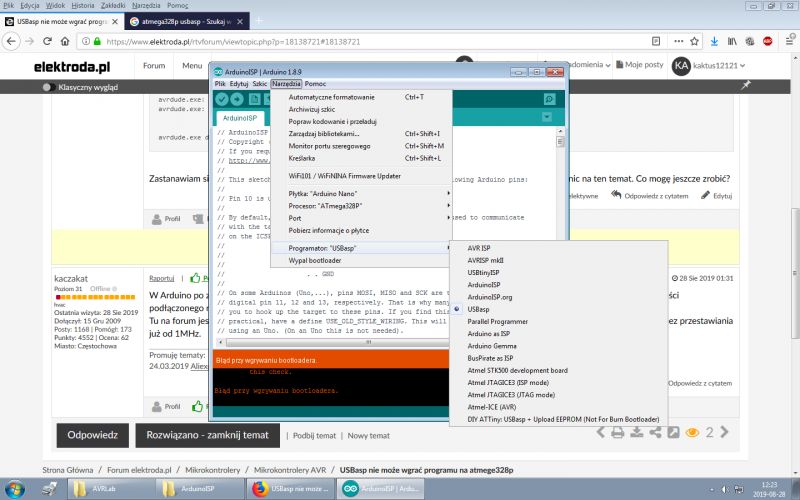
Task: Expand Płytka "Arduino Nano" submenu
Action: pyautogui.click(x=361, y=193)
